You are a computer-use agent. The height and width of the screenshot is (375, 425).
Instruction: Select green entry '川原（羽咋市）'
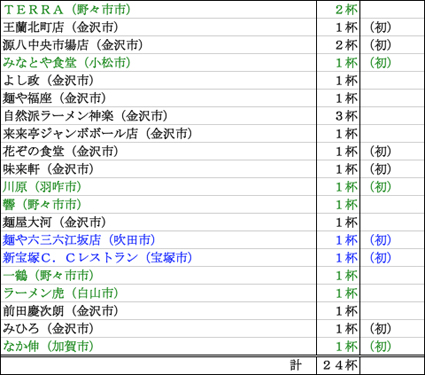42,187
